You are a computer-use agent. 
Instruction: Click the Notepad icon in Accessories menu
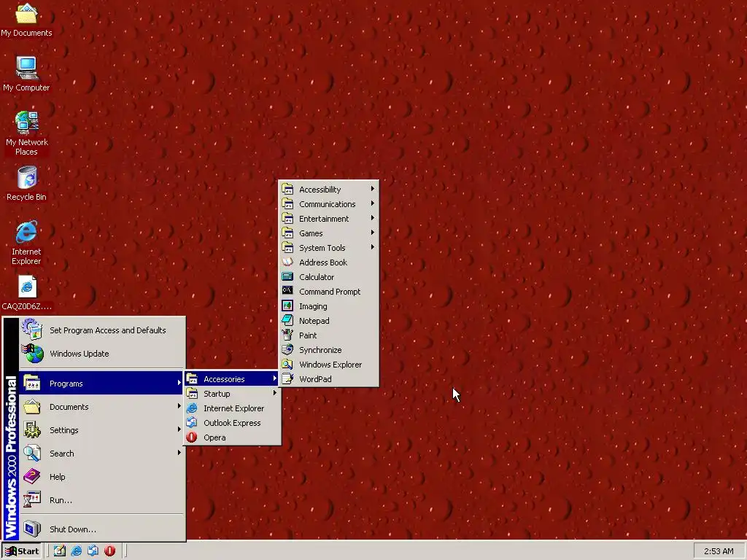pos(287,321)
